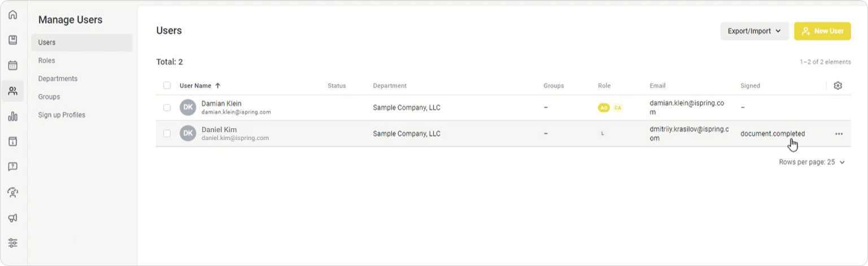Open the Groups menu item

coord(49,97)
